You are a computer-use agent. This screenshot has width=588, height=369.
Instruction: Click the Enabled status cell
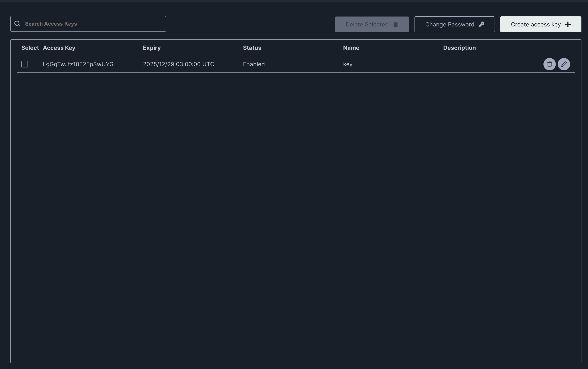tap(254, 64)
